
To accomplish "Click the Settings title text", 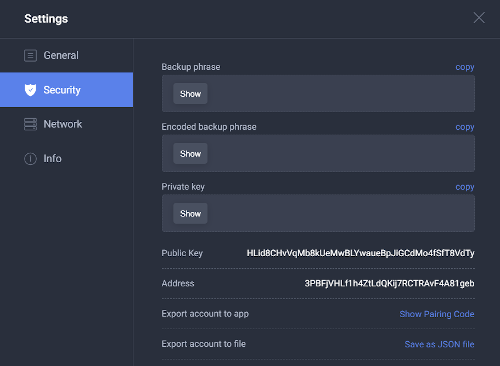I will point(46,19).
